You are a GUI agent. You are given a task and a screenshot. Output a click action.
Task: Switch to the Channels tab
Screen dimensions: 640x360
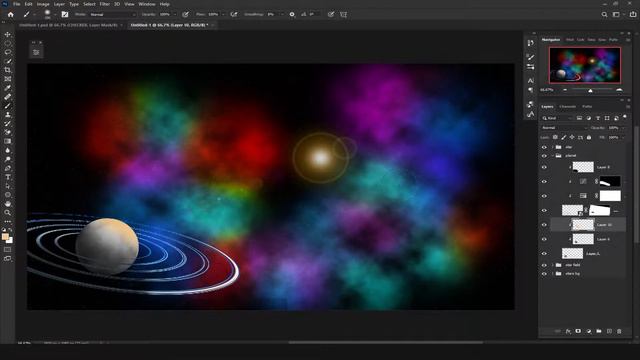[x=567, y=107]
